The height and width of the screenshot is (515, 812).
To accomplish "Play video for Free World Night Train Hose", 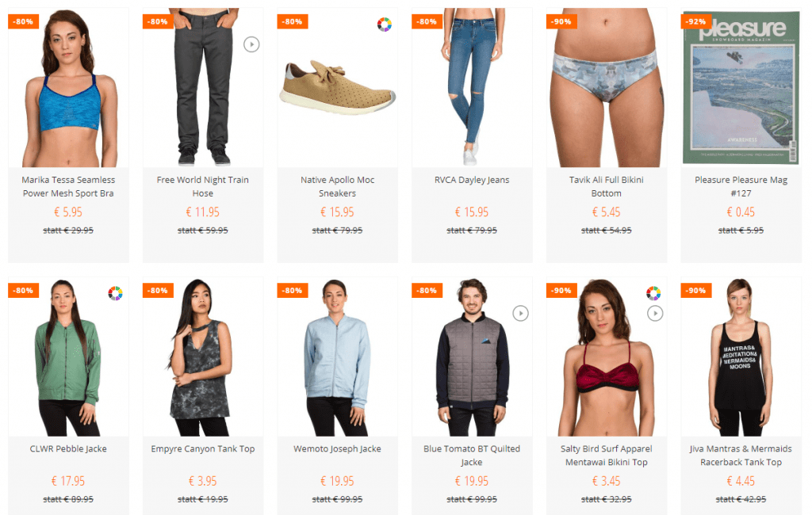I will click(x=251, y=44).
